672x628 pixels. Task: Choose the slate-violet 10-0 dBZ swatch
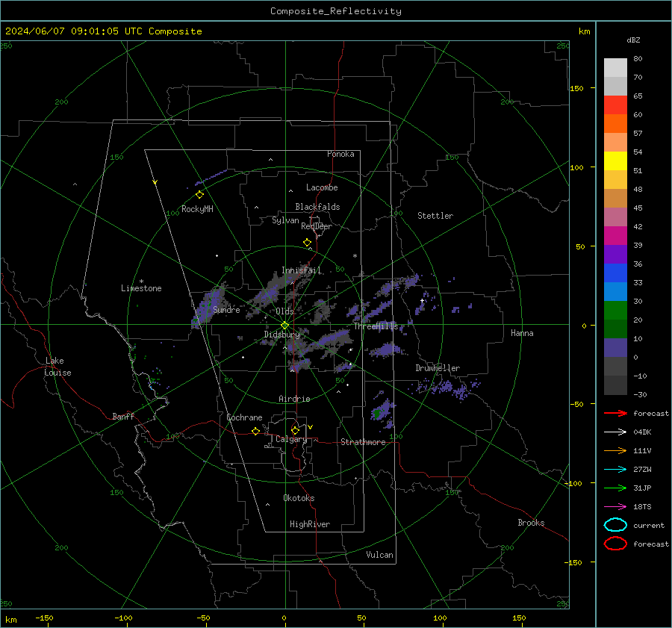tap(615, 348)
